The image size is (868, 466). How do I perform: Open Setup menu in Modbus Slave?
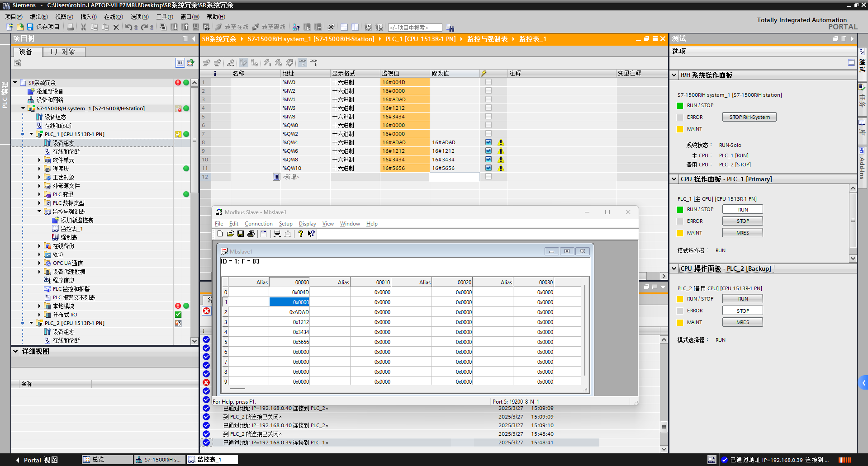pyautogui.click(x=285, y=224)
